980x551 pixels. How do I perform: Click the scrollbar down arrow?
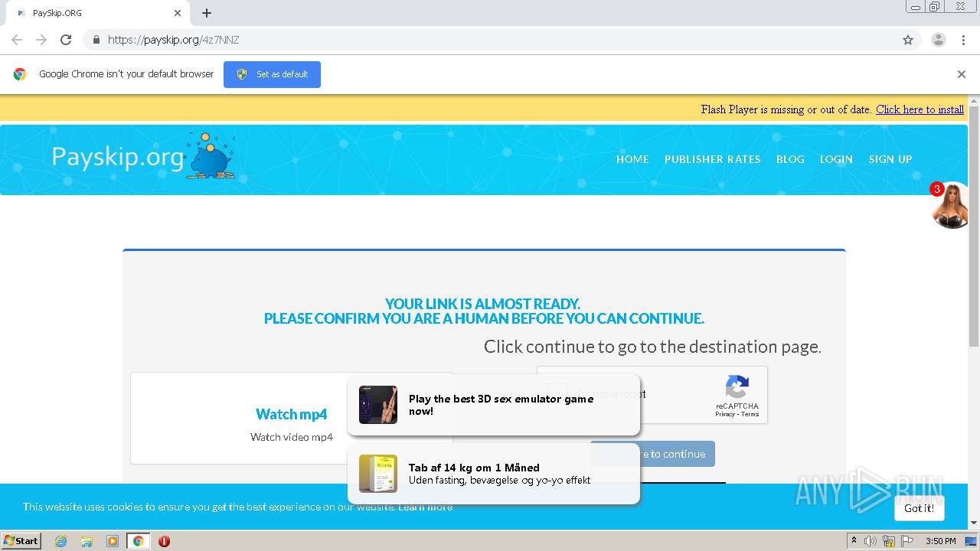[974, 523]
